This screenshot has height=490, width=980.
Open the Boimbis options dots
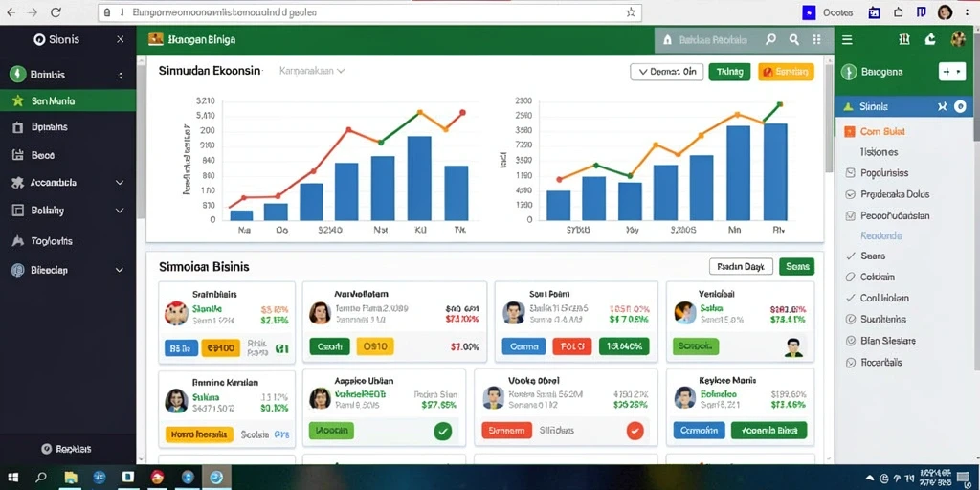click(x=121, y=75)
